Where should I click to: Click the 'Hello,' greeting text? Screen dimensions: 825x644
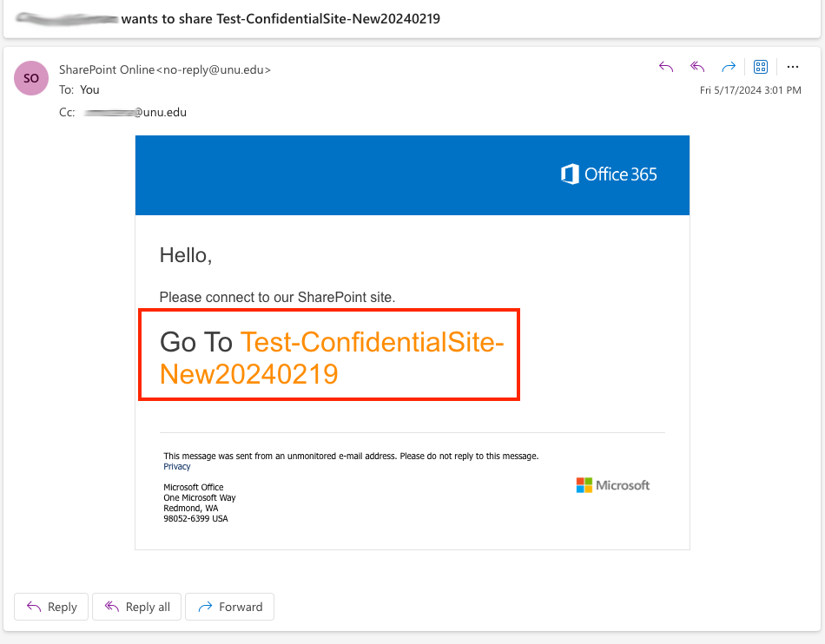coord(186,255)
